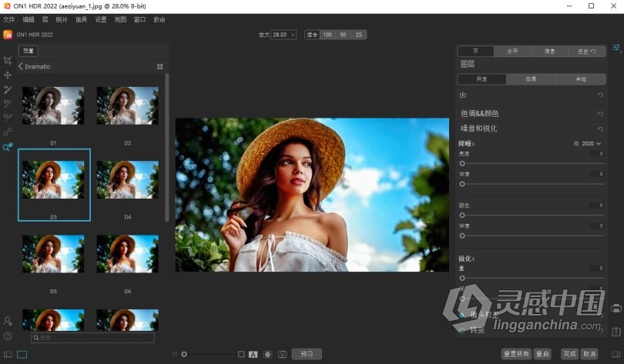Click the preset search field
Viewport: 624px width, 364px height.
92,337
